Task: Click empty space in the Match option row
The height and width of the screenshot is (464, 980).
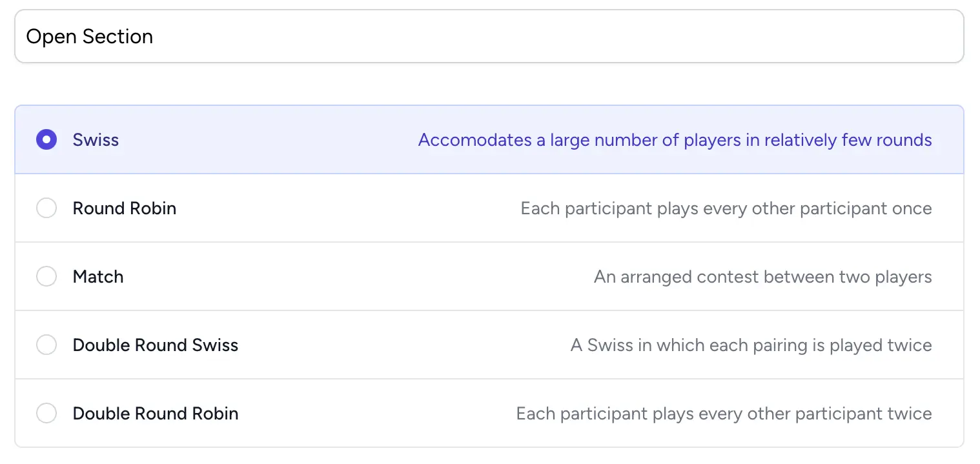Action: 355,277
